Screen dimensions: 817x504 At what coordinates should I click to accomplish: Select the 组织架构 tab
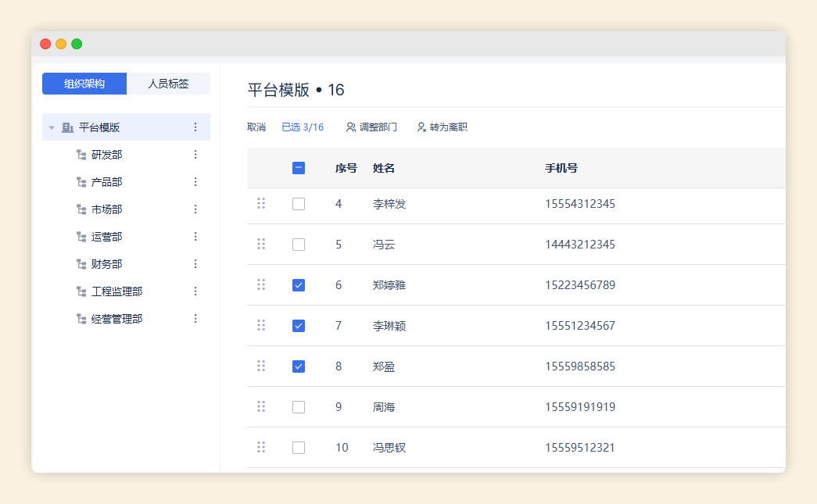point(84,84)
